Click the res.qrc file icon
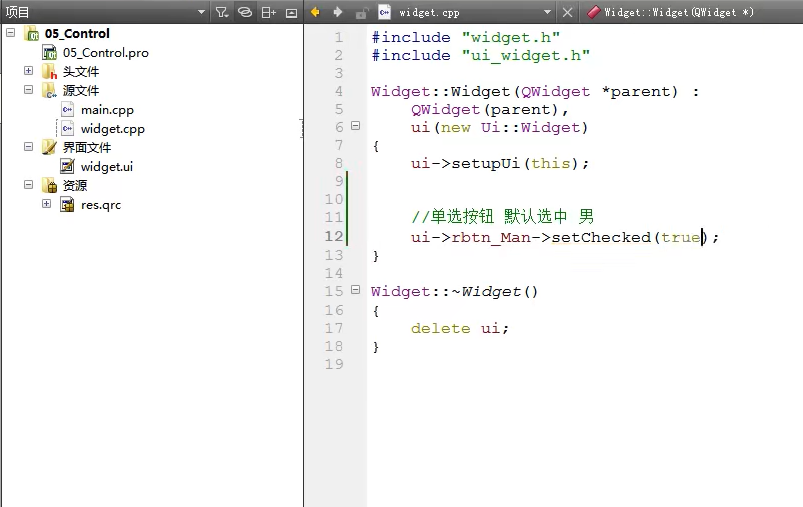 coord(68,204)
